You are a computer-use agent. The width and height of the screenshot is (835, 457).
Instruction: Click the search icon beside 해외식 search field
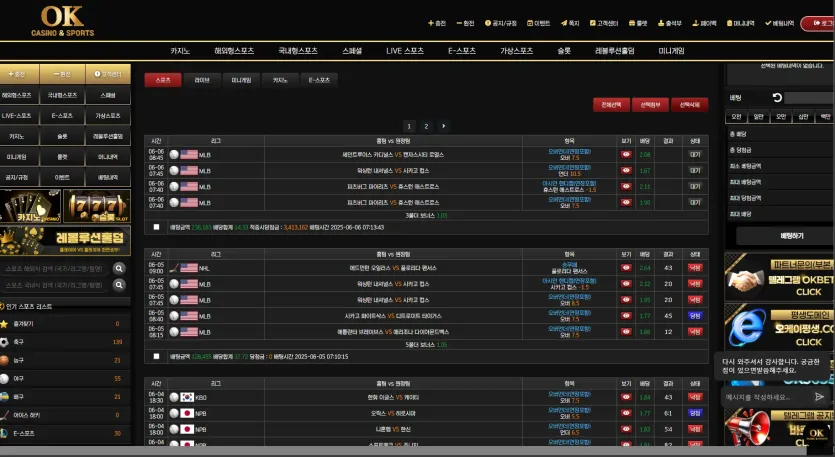119,268
